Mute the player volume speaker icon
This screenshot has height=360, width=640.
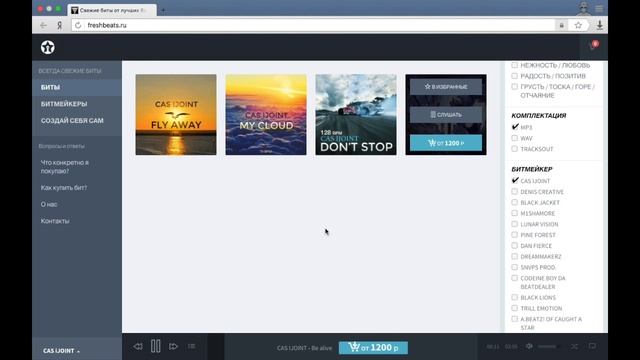tap(529, 346)
